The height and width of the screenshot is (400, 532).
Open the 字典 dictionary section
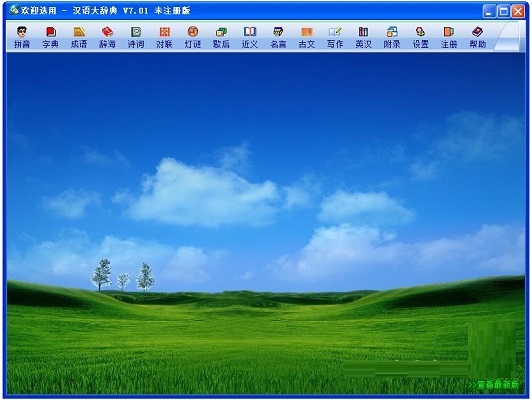(x=51, y=37)
